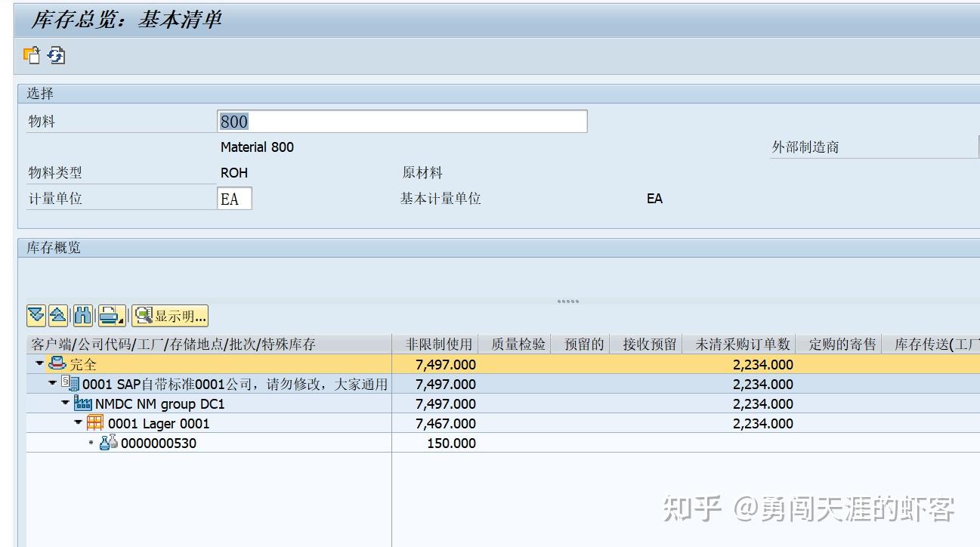This screenshot has width=980, height=547.
Task: Collapse the Lager 0001 storage location node
Action: coord(78,422)
